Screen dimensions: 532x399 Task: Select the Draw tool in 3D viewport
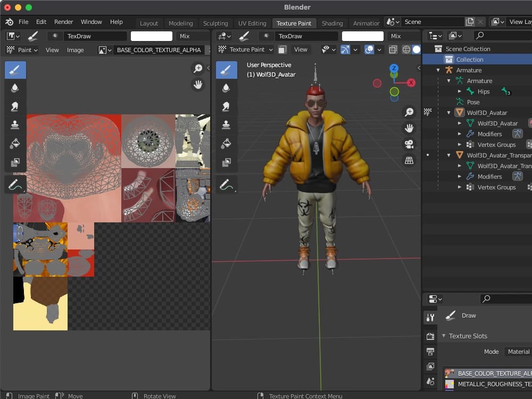pyautogui.click(x=226, y=70)
